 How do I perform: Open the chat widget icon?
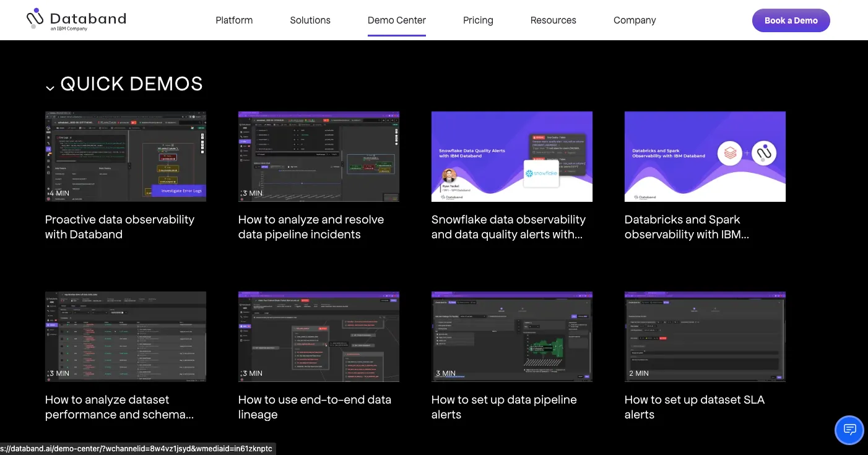(849, 430)
